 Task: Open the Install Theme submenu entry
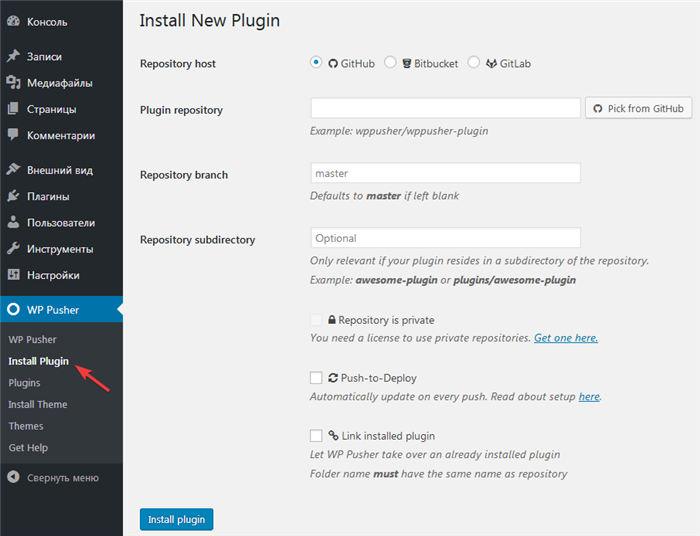38,404
